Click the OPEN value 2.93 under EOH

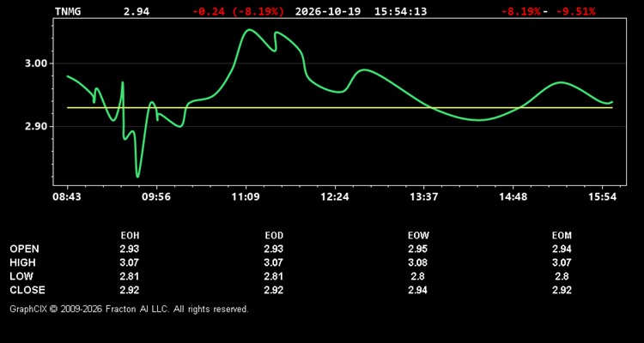130,249
